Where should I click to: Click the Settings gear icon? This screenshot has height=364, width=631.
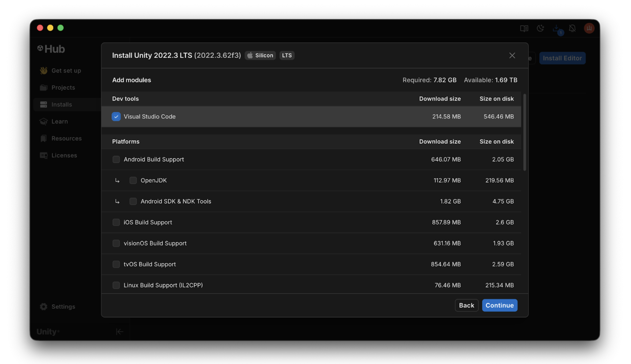(x=44, y=306)
